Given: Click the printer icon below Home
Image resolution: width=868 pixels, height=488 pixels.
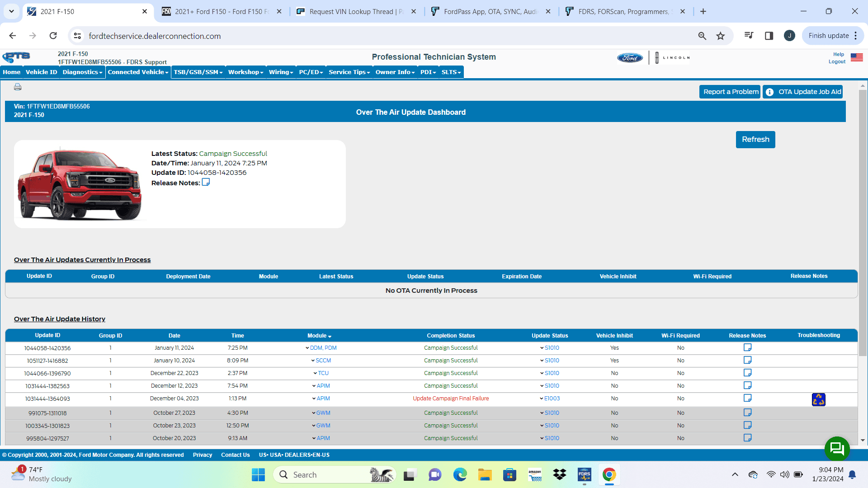Looking at the screenshot, I should (18, 87).
